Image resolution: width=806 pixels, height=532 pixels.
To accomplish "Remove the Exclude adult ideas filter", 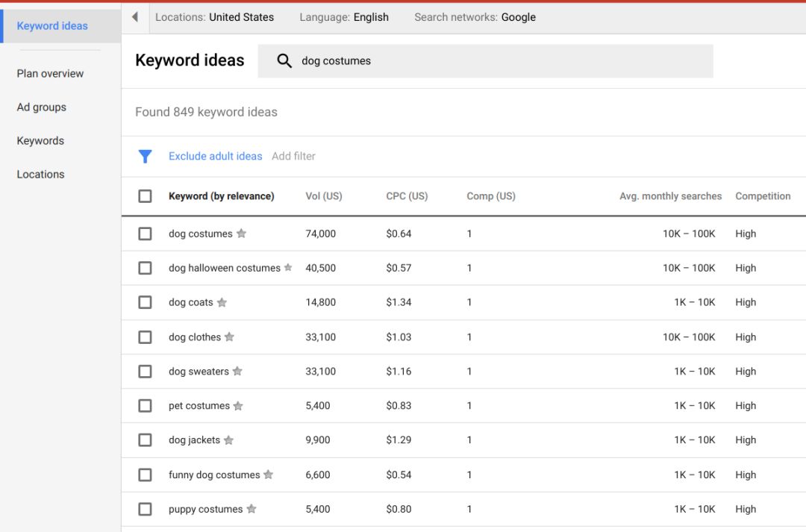I will click(x=215, y=156).
